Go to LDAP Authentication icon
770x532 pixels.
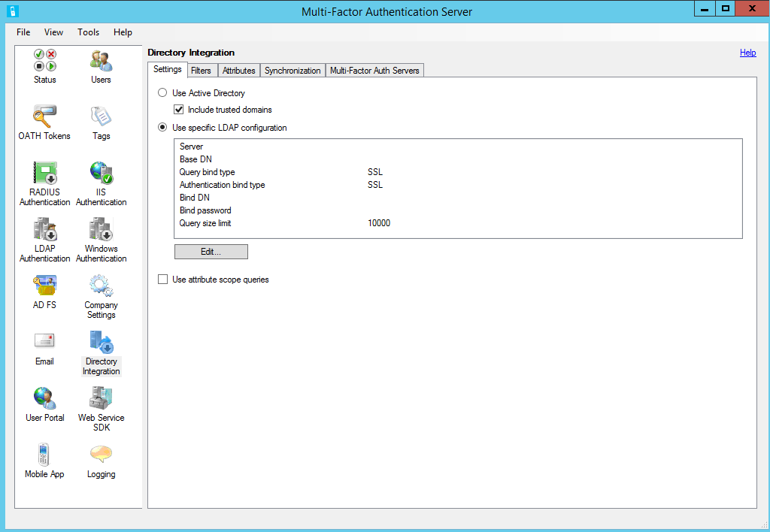pos(44,229)
